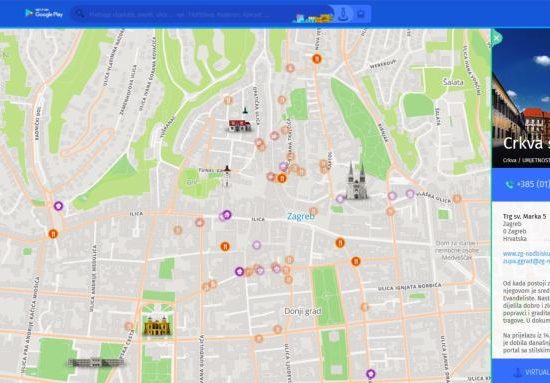Open the Virtual tour button
The image size is (550, 383).
pos(531,372)
